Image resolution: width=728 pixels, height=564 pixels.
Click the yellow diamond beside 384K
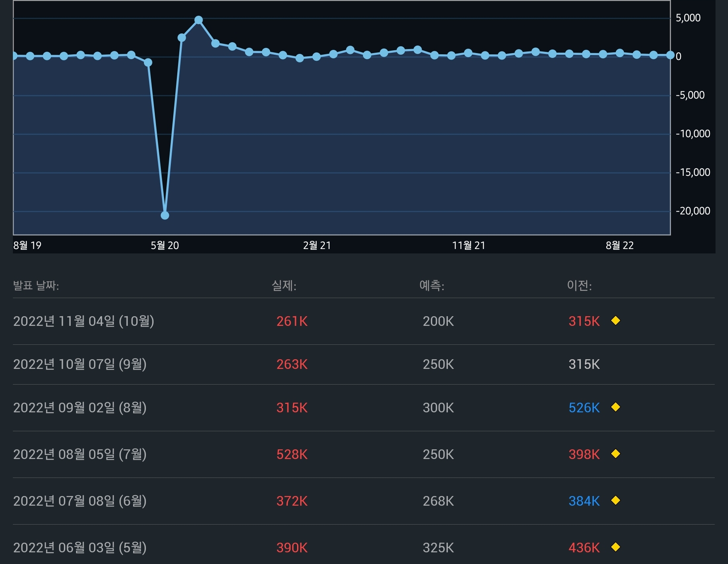pyautogui.click(x=615, y=500)
